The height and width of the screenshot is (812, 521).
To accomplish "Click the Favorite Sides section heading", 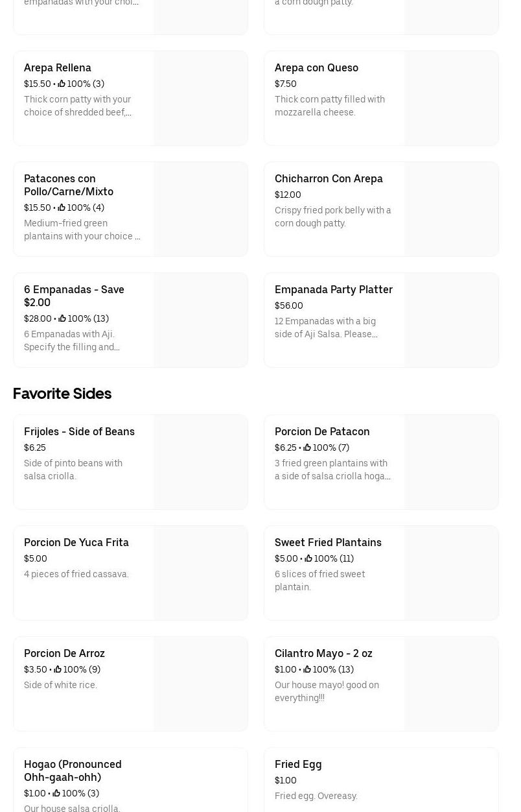I will point(62,394).
